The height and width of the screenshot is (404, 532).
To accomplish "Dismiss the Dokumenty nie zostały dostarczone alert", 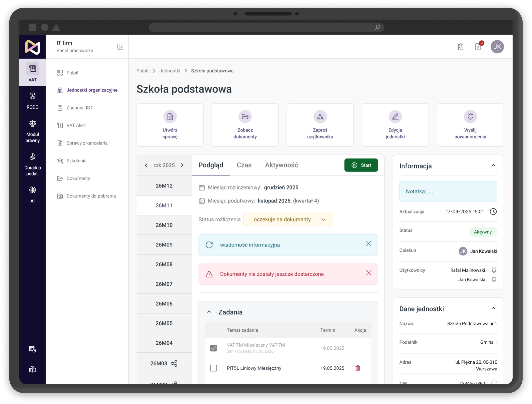I will [368, 273].
